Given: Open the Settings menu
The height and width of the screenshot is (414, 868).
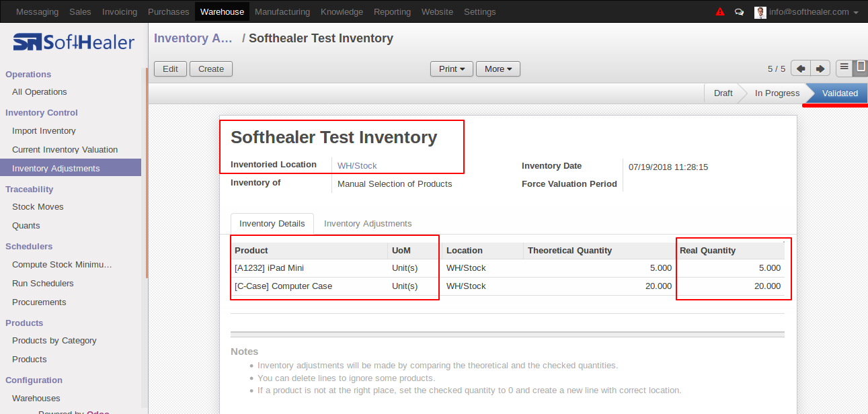Looking at the screenshot, I should [x=480, y=11].
